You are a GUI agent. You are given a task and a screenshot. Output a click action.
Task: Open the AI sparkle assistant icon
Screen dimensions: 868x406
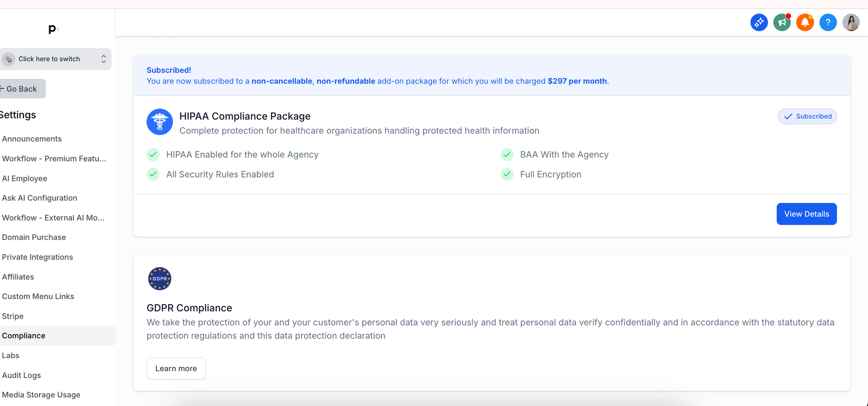click(x=759, y=22)
